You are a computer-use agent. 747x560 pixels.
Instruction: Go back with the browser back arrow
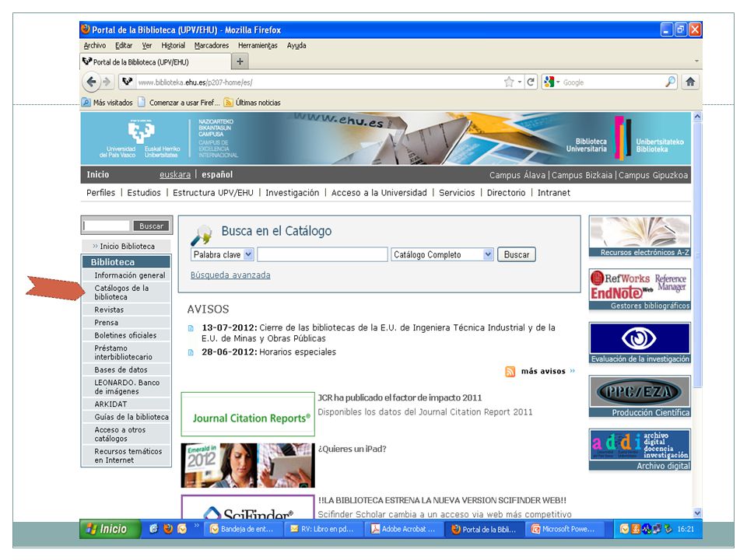tap(91, 82)
